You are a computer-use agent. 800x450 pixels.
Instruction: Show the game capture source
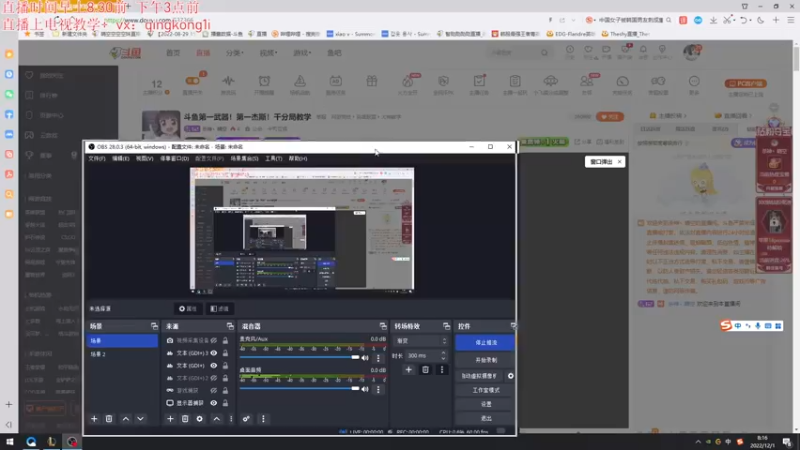[x=214, y=390]
